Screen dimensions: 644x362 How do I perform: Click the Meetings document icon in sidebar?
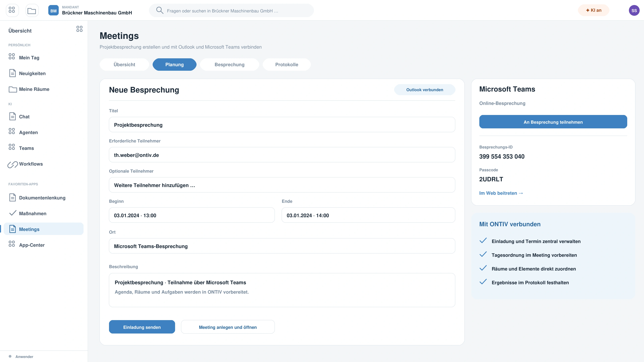12,229
